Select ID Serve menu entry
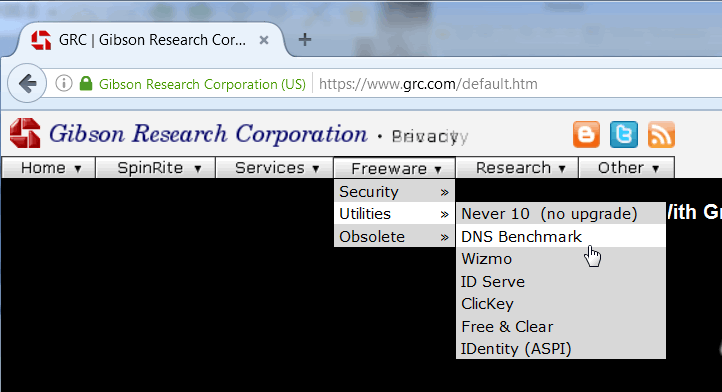The image size is (722, 392). 561,281
